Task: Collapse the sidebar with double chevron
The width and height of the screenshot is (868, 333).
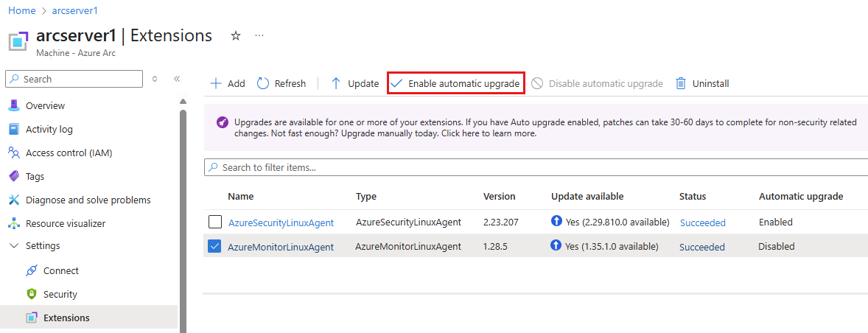Action: tap(177, 79)
